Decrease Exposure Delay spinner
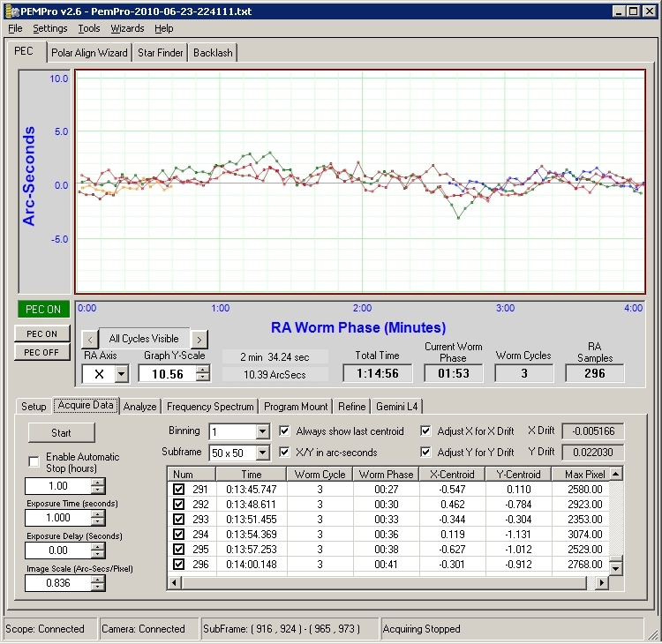 click(x=97, y=554)
